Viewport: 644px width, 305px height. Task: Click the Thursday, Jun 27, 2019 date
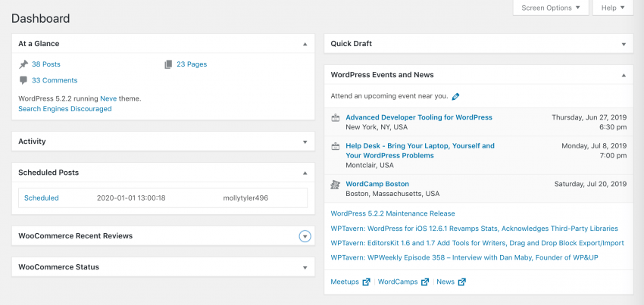click(589, 117)
